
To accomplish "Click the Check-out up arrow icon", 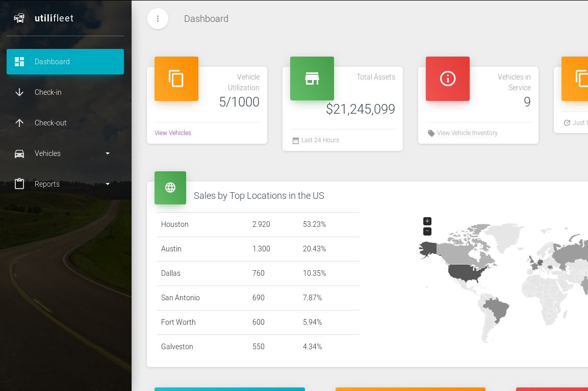I will coord(19,123).
